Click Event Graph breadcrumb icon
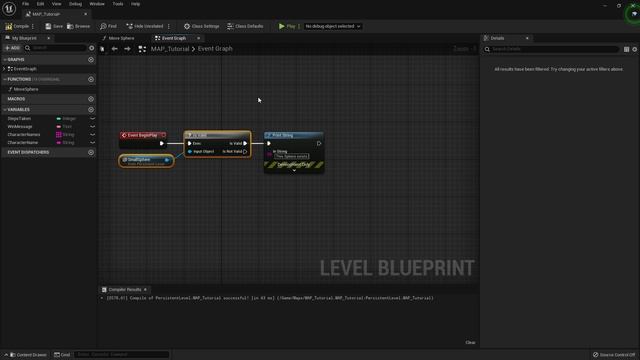Viewport: 640px width, 360px height. (142, 49)
